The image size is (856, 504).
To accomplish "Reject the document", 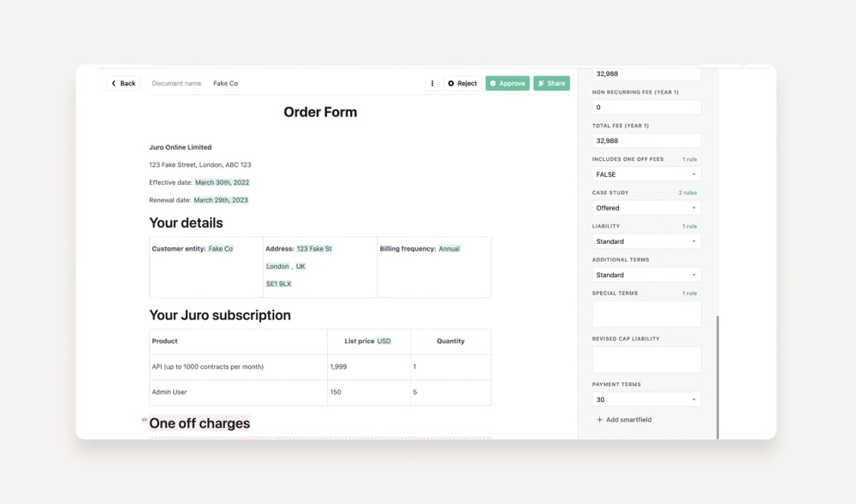I will click(x=462, y=84).
